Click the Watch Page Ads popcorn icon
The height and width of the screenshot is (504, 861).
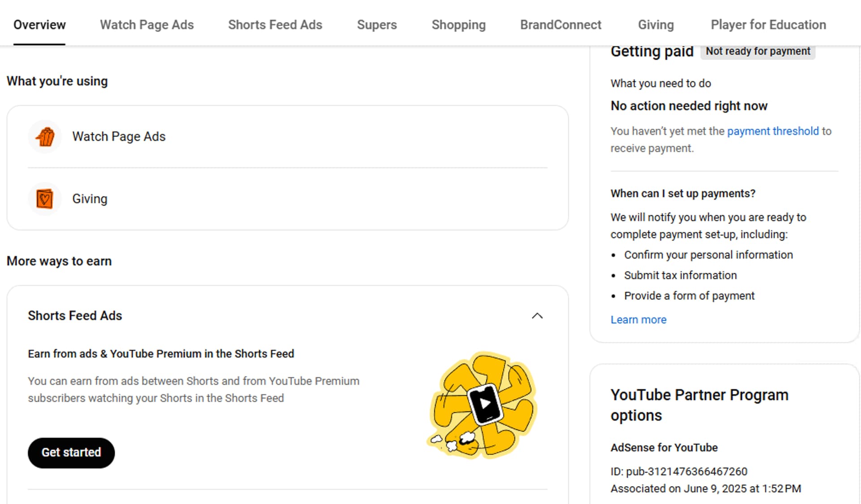(45, 137)
